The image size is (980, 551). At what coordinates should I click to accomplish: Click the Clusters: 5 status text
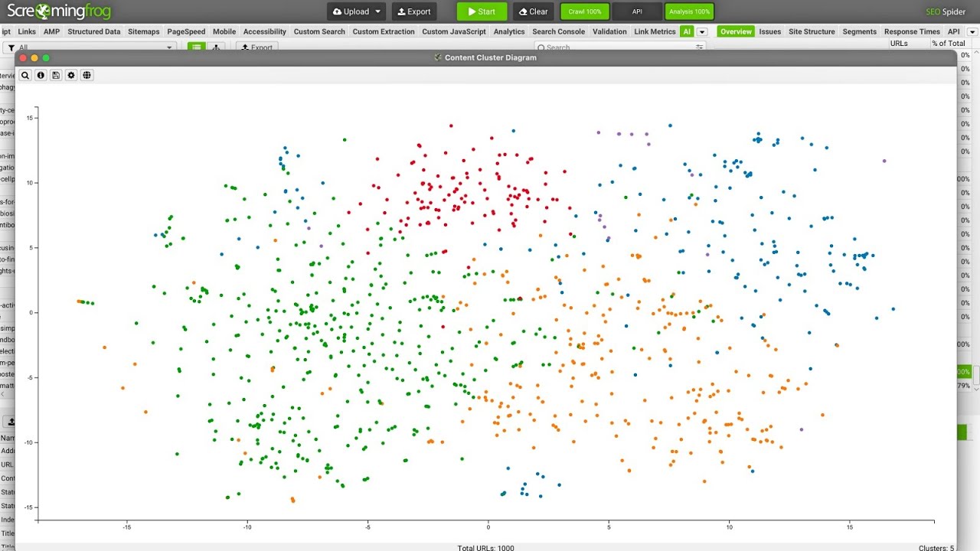click(x=936, y=547)
